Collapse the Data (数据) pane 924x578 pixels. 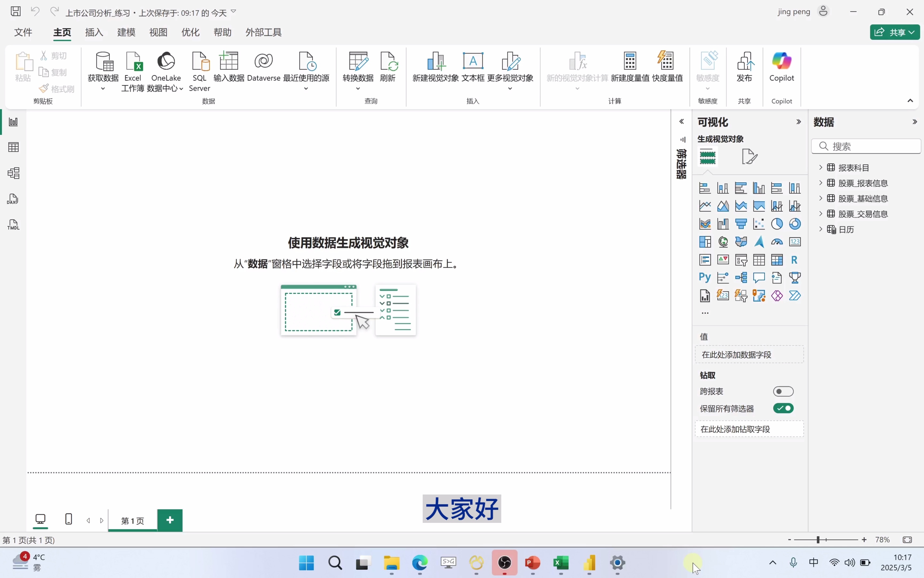pyautogui.click(x=914, y=122)
